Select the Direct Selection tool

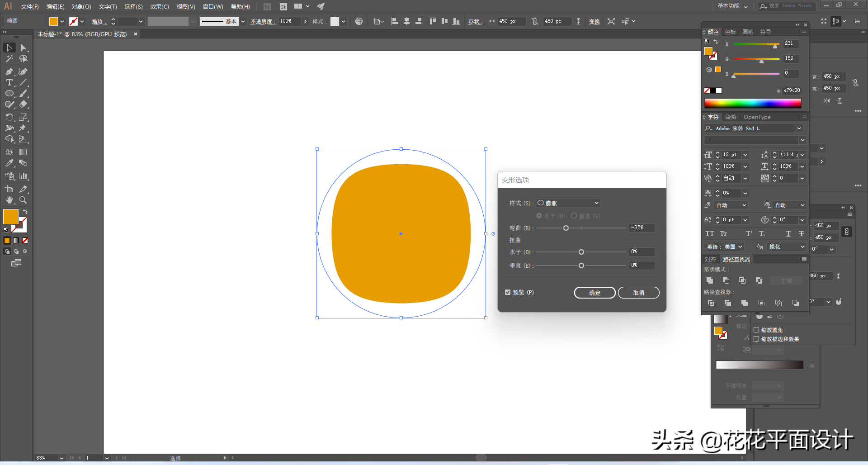click(x=24, y=47)
